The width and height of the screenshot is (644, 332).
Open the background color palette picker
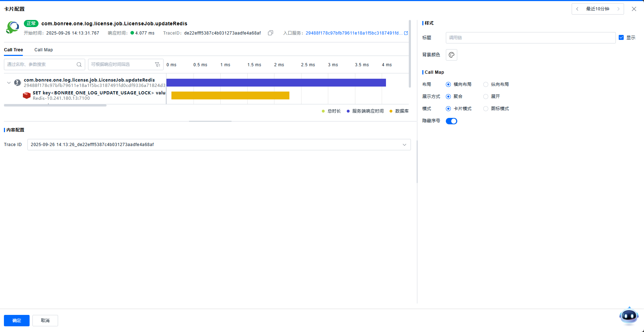point(452,55)
